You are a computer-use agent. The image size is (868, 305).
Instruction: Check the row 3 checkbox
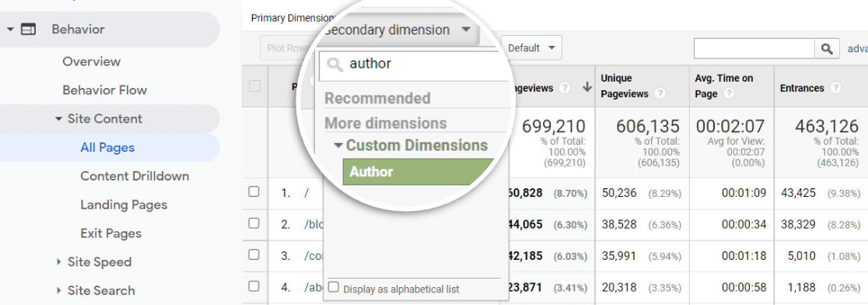pos(254,254)
